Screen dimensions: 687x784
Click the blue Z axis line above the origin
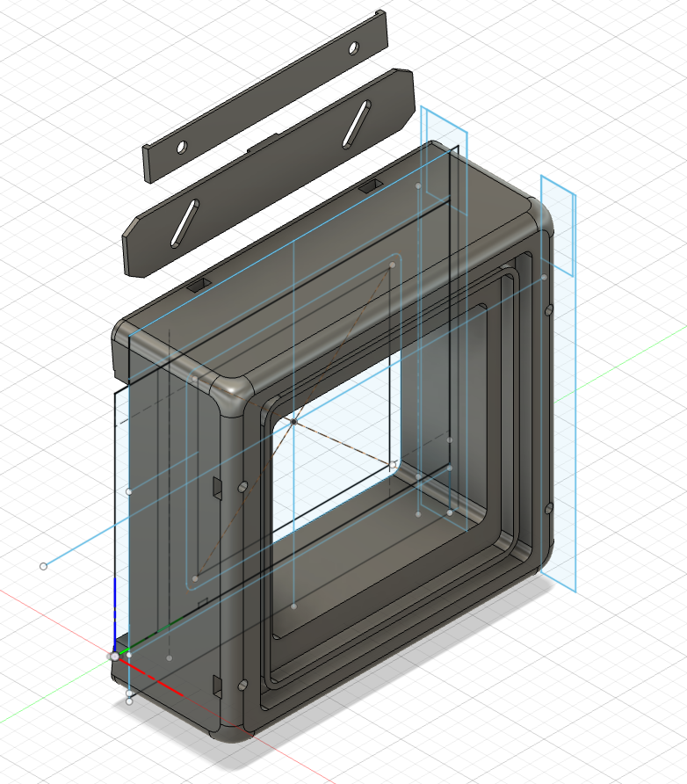click(x=115, y=616)
